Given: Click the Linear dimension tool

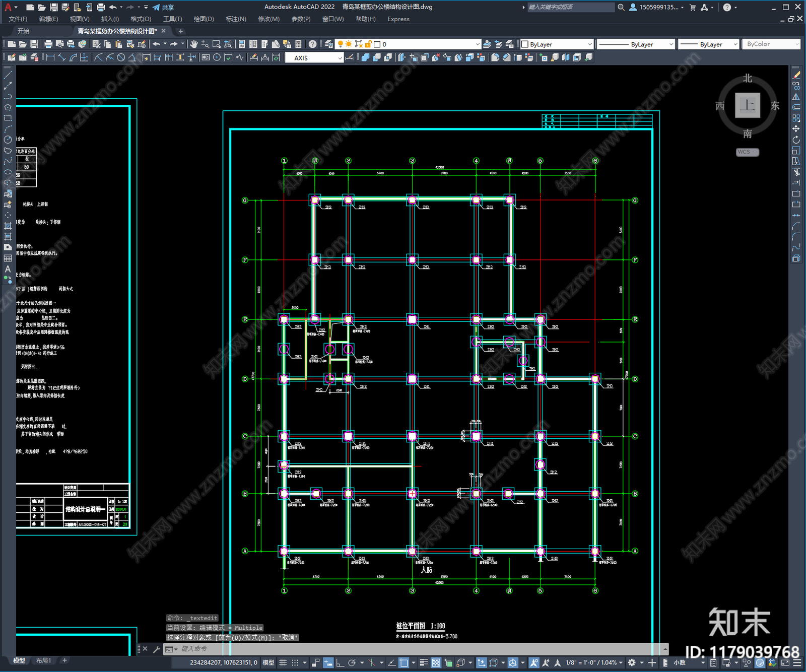Looking at the screenshot, I should point(50,57).
